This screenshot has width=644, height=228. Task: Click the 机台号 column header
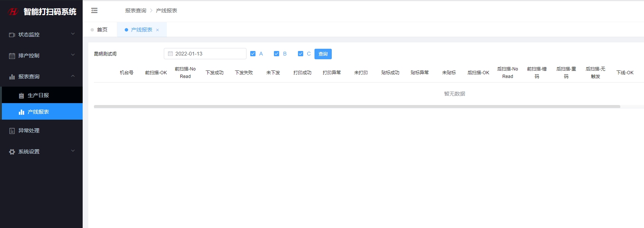[x=127, y=73]
